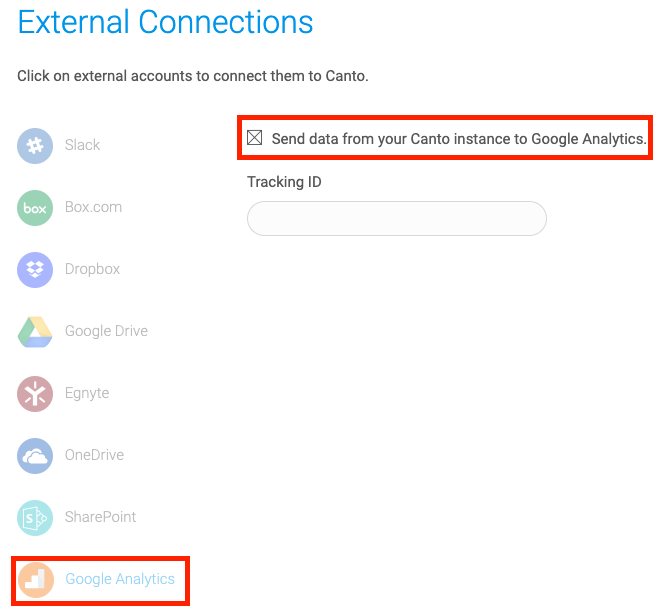The image size is (658, 609).
Task: Open the SharePoint icon
Action: tap(35, 518)
